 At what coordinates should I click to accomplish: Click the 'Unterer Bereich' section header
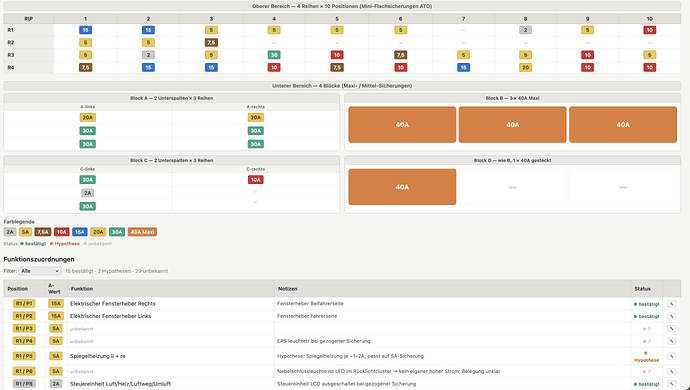click(342, 86)
